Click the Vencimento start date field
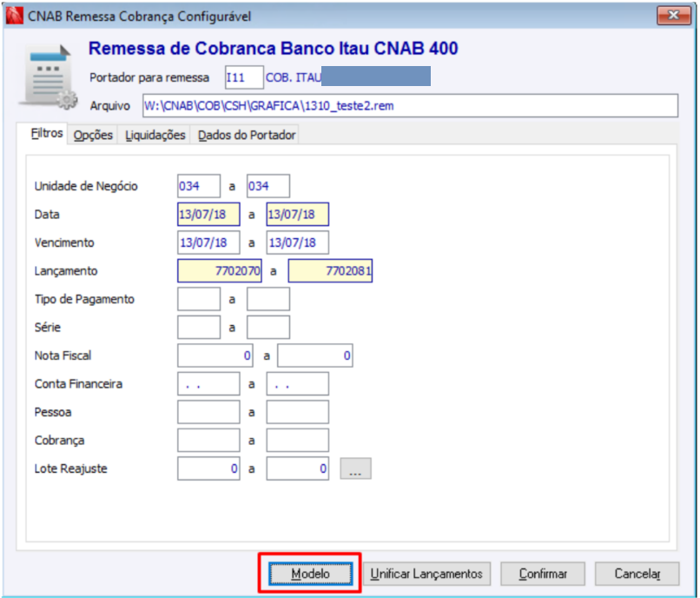This screenshot has height=598, width=700. [x=208, y=243]
